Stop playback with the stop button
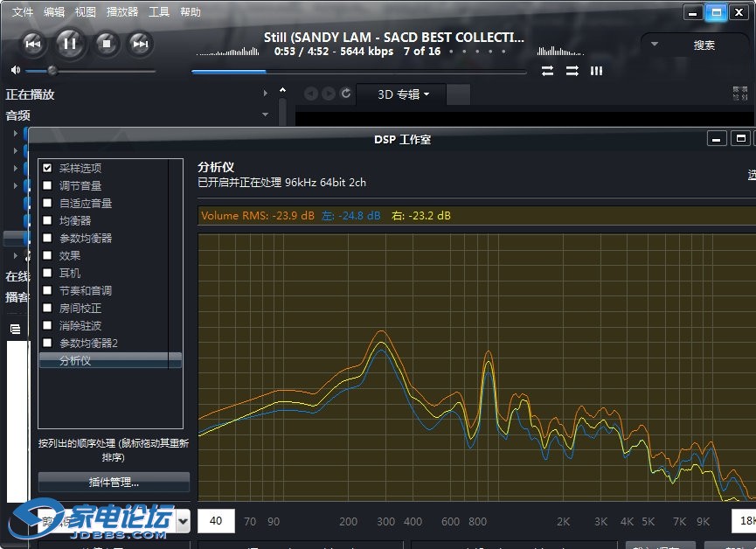This screenshot has width=756, height=549. pyautogui.click(x=107, y=43)
